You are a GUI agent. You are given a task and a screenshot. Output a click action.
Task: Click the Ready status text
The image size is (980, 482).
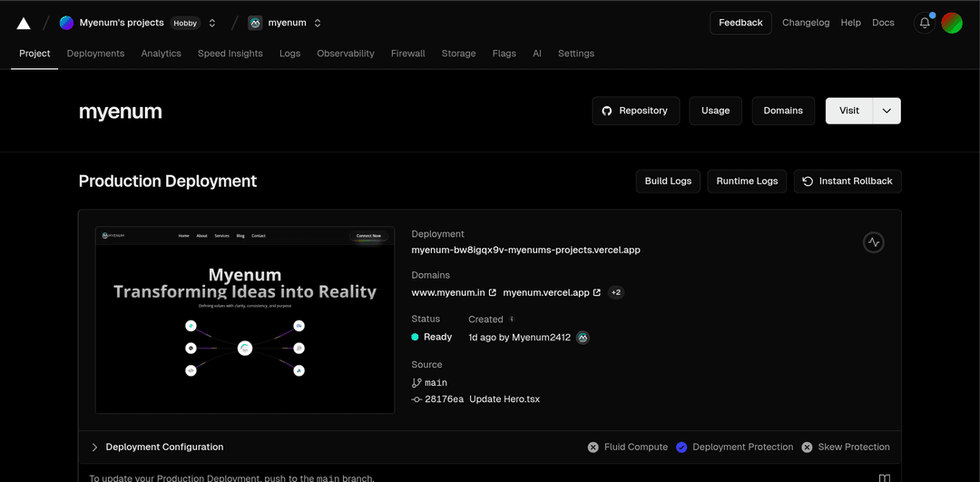[x=437, y=337]
